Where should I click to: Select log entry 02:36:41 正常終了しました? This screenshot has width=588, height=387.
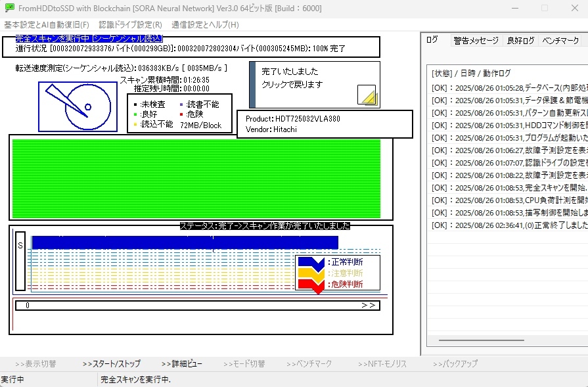[x=509, y=225]
